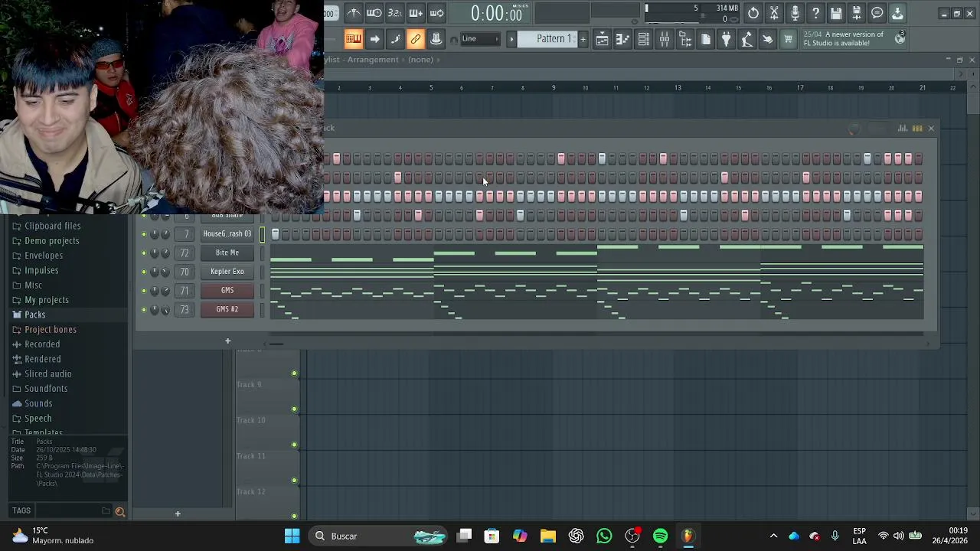Click the stamp icon in toolbar

[436, 39]
